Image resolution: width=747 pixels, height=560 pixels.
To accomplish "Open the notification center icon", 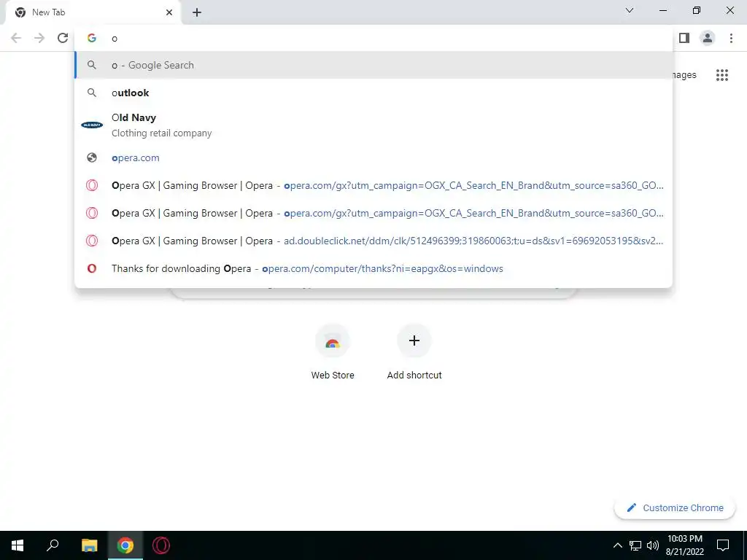I will point(723,545).
